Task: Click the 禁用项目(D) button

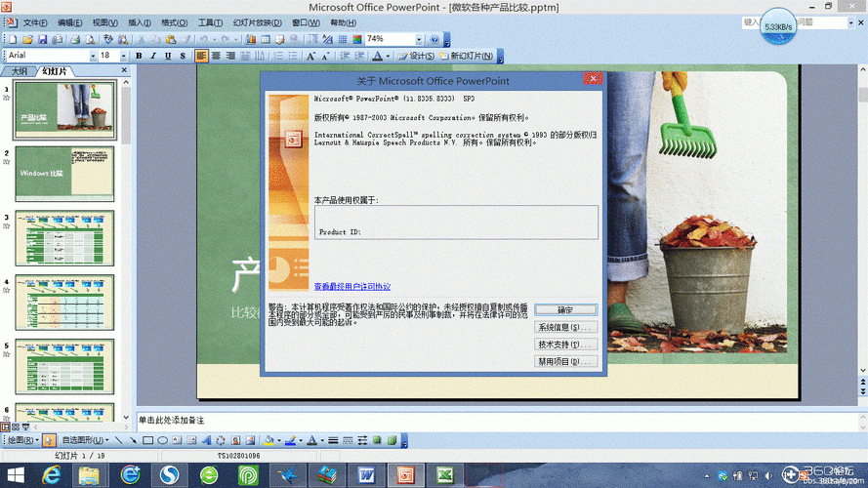Action: 565,361
